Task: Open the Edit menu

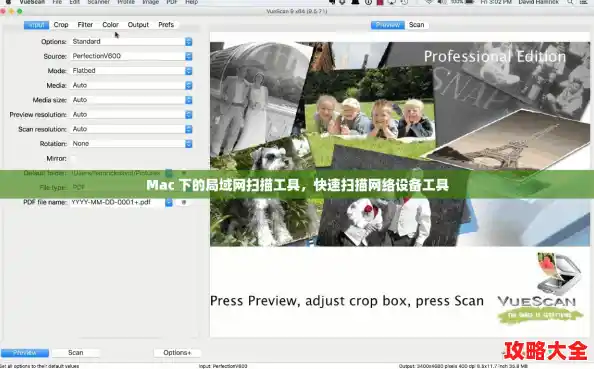Action: click(x=74, y=2)
